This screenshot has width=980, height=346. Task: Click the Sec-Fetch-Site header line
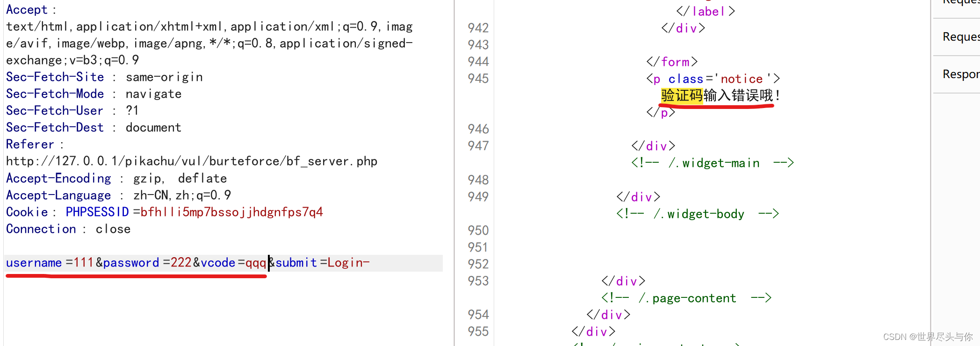[x=104, y=77]
